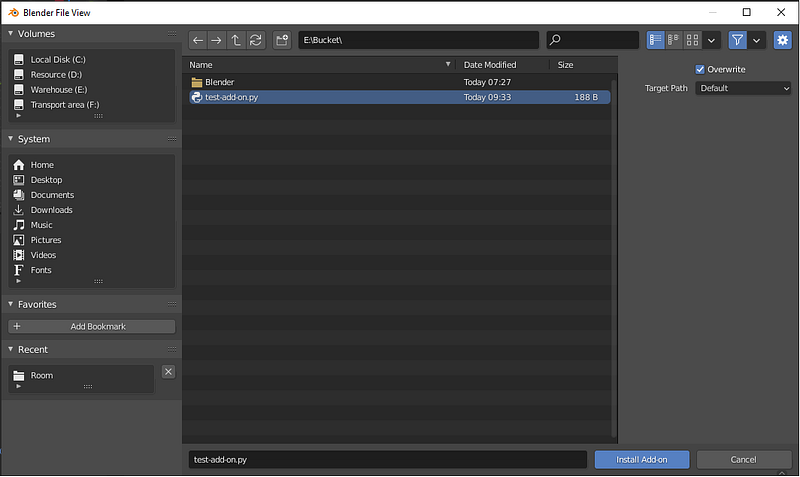
Task: Expand the Recent list small arrow
Action: [x=19, y=386]
